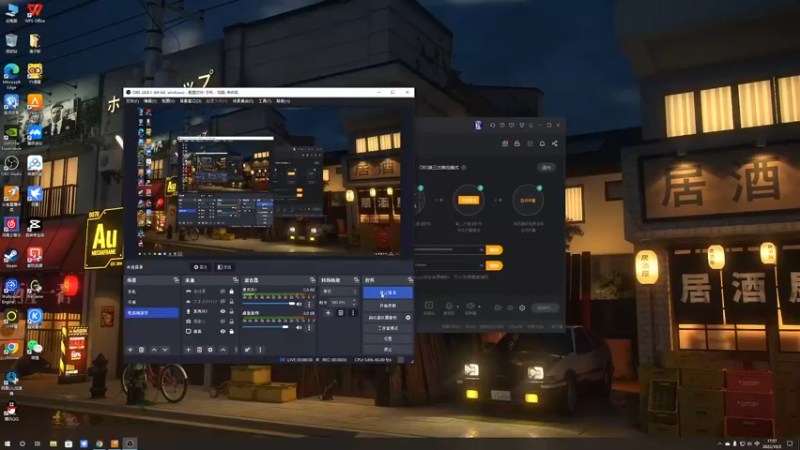800x450 pixels.
Task: Open the three-dot menu in the Sources toolbar
Action: [235, 350]
